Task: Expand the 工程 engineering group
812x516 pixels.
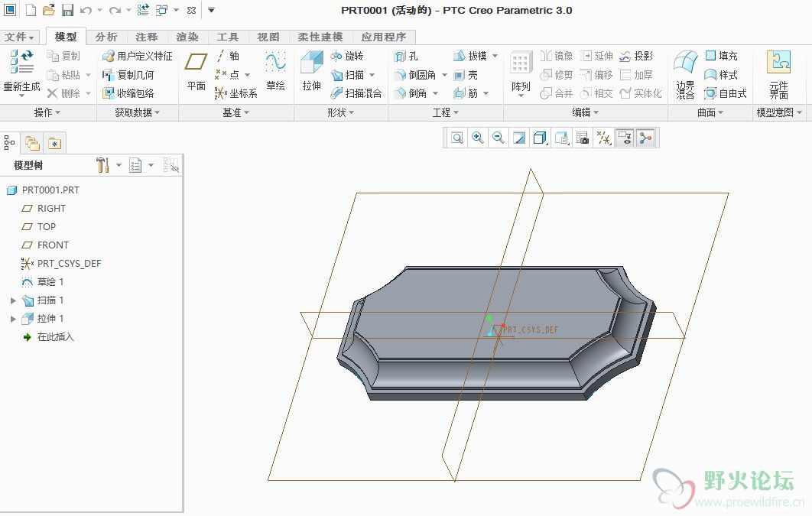Action: [x=445, y=112]
